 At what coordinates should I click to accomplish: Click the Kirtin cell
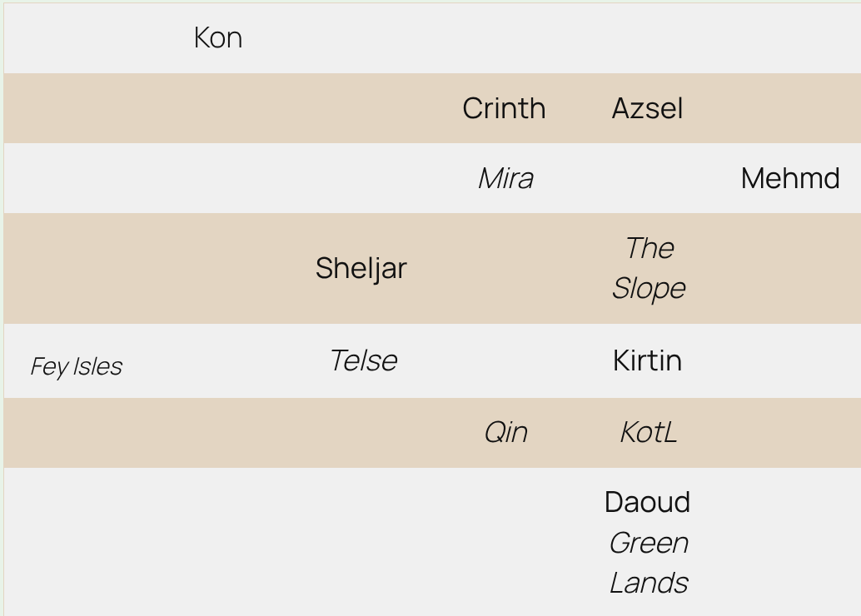coord(647,360)
